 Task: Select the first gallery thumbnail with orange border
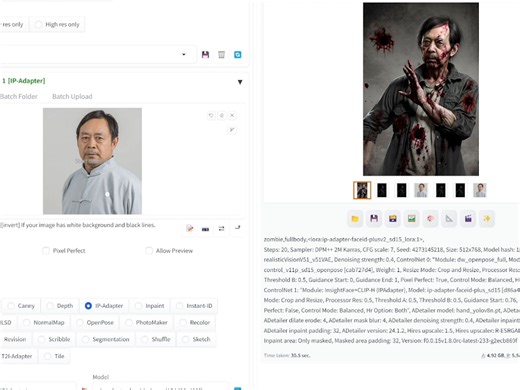(362, 190)
